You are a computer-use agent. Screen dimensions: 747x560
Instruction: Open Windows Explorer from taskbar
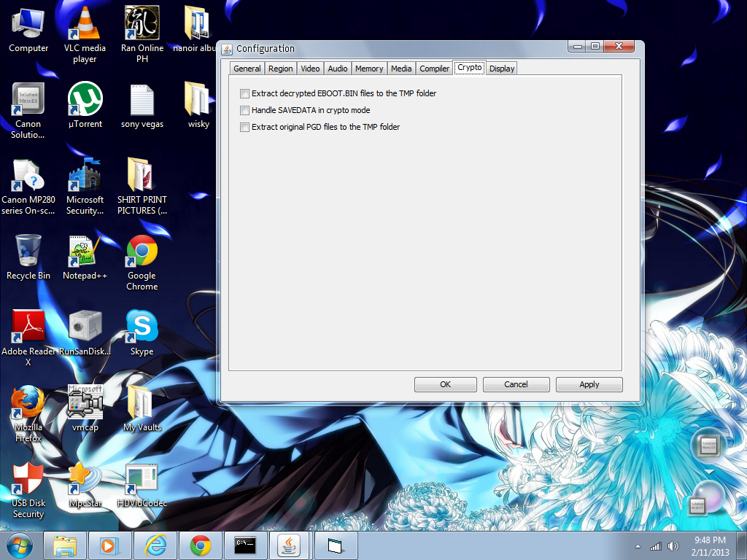point(65,545)
